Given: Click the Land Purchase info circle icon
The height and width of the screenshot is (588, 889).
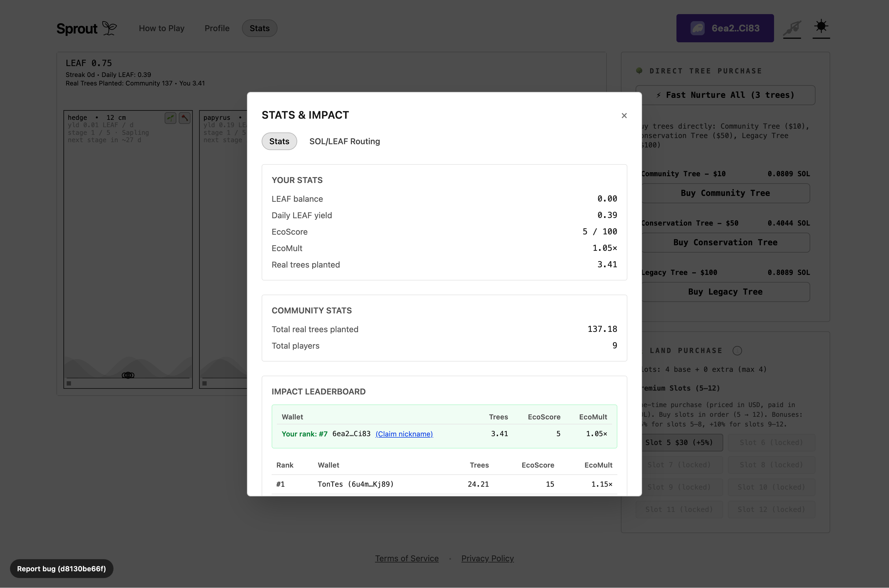Looking at the screenshot, I should pyautogui.click(x=737, y=351).
